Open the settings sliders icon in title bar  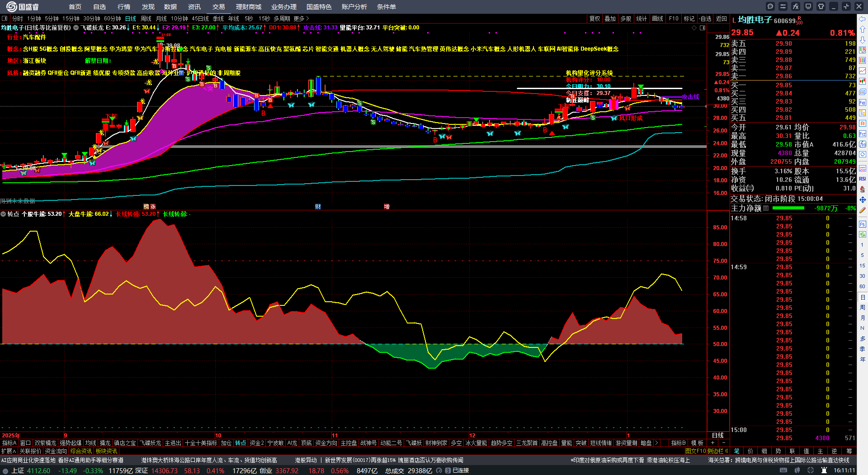[x=783, y=6]
